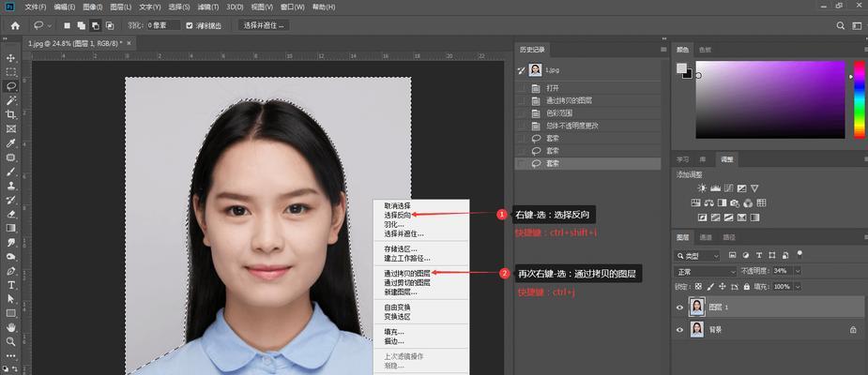
Task: Click the foreground color swatch in Color panel
Action: [681, 68]
